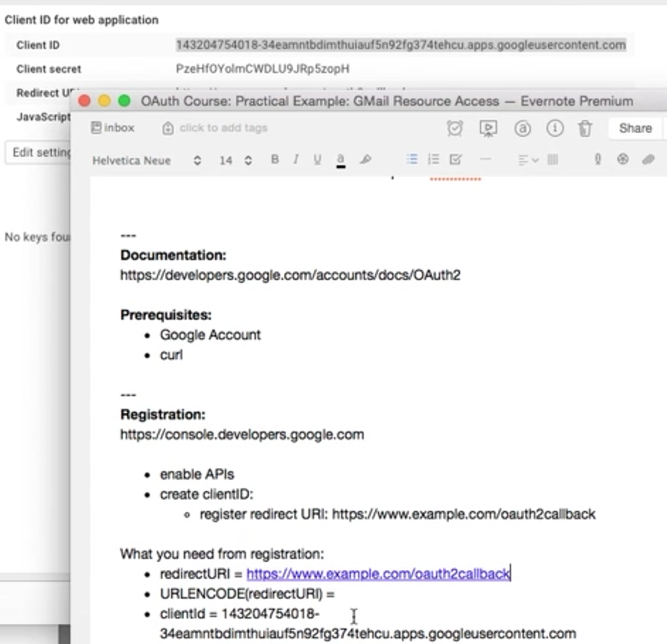667x644 pixels.
Task: Click the 'URLENCODE(redirectURI) =' line
Action: click(247, 594)
